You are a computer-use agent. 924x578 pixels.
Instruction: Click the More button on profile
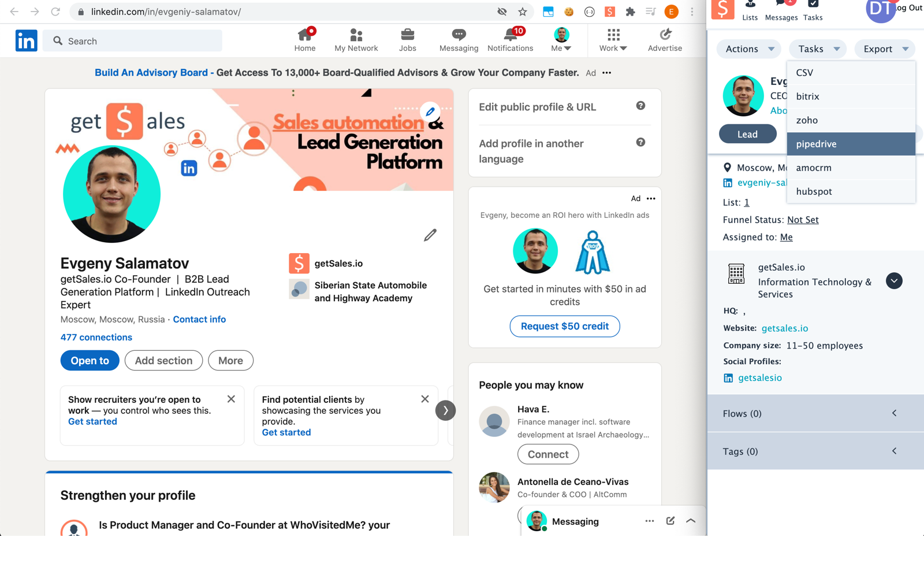pyautogui.click(x=230, y=361)
